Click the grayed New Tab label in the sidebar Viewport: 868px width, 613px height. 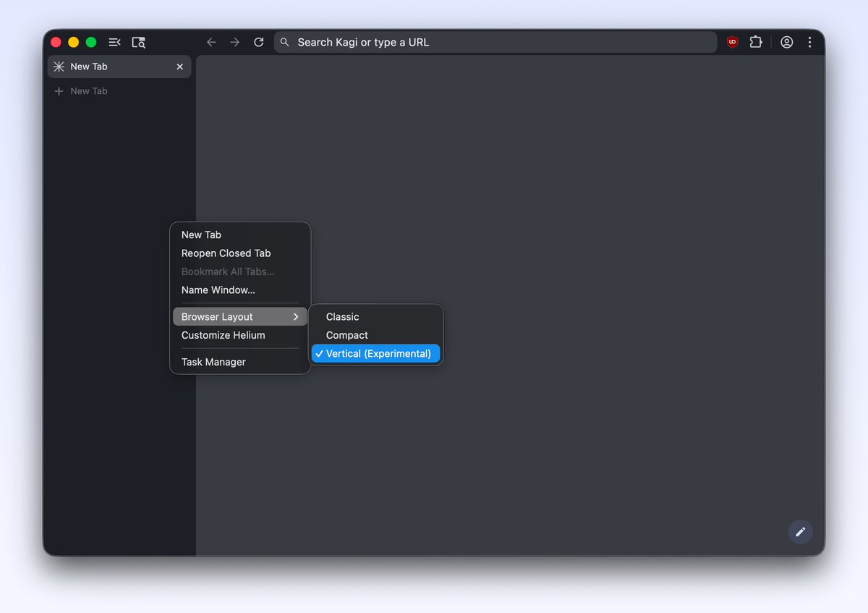click(89, 91)
